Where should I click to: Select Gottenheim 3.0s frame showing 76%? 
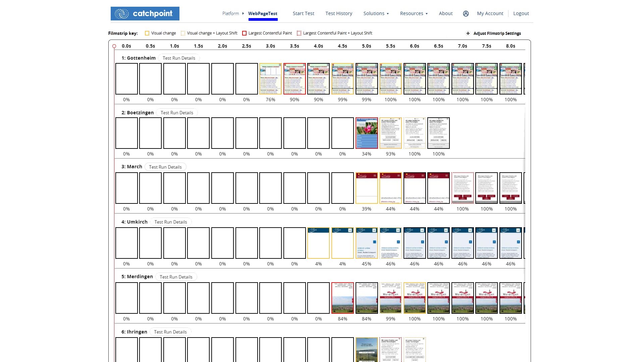270,79
